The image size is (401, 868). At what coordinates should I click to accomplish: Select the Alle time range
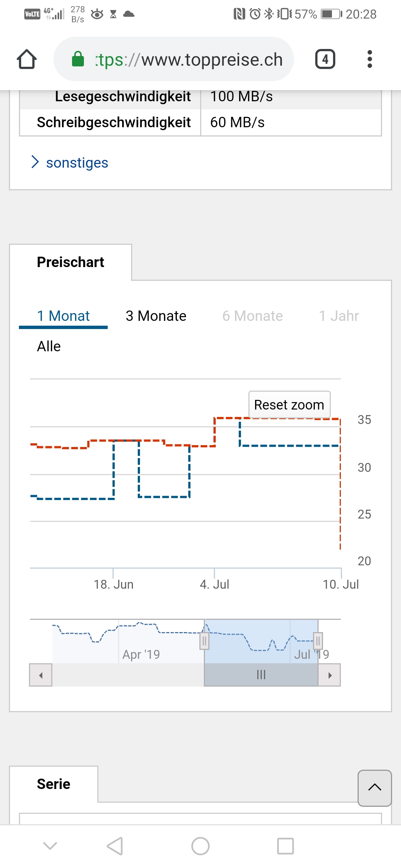pyautogui.click(x=49, y=346)
